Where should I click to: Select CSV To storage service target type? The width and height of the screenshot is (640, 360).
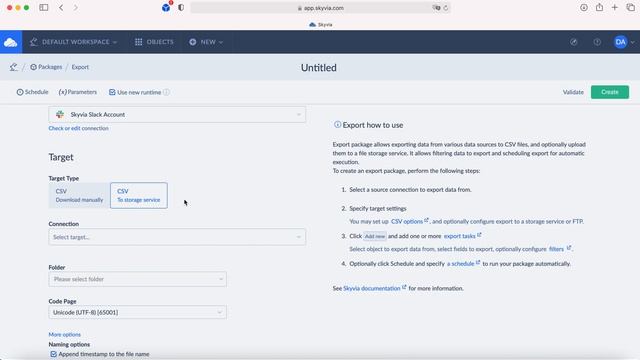pos(139,196)
